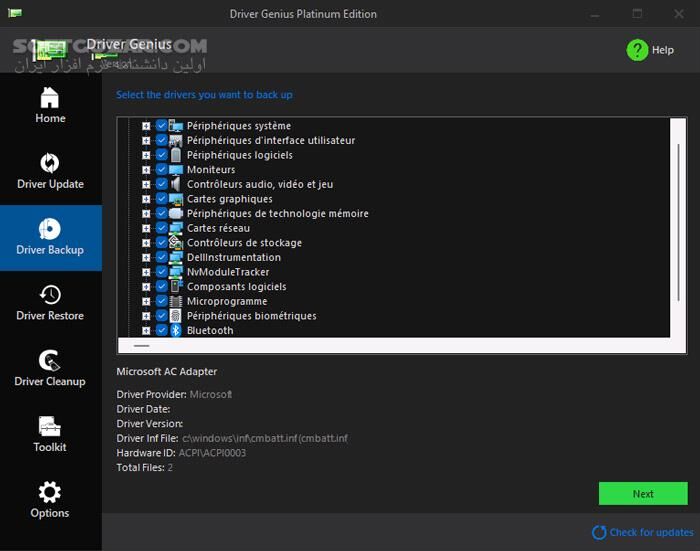Click the DellInstrumentation device icon
The width and height of the screenshot is (700, 551).
tap(175, 258)
